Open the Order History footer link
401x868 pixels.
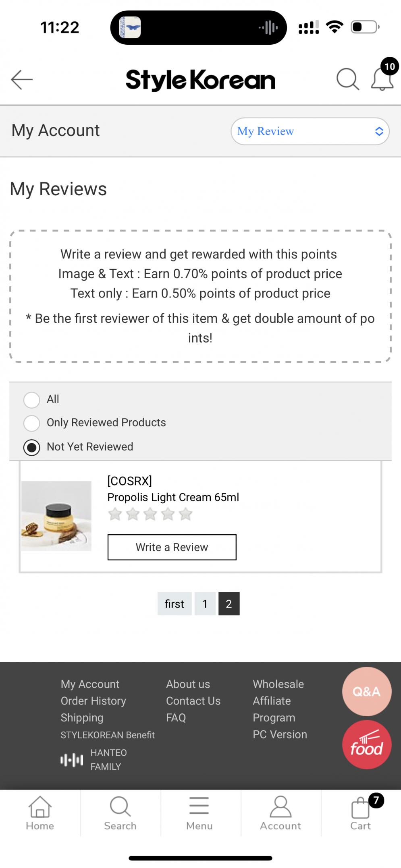[93, 701]
